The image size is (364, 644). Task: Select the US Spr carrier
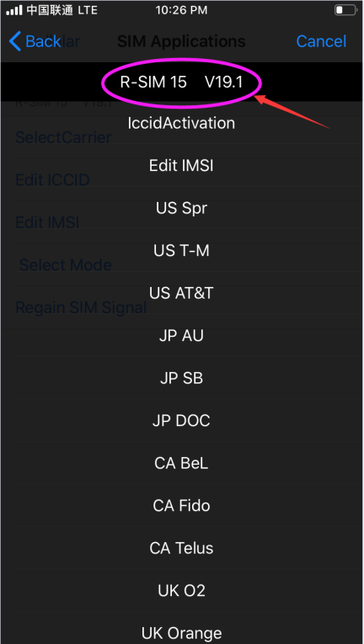pos(181,208)
